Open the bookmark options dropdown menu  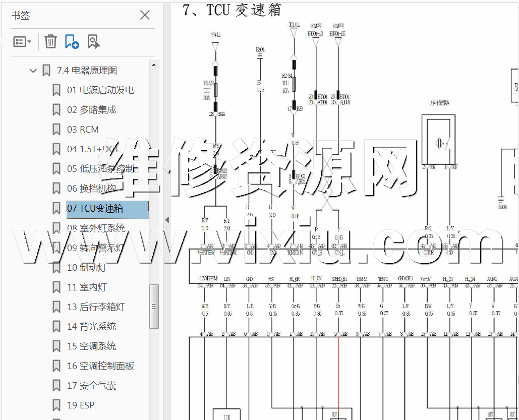[x=22, y=41]
